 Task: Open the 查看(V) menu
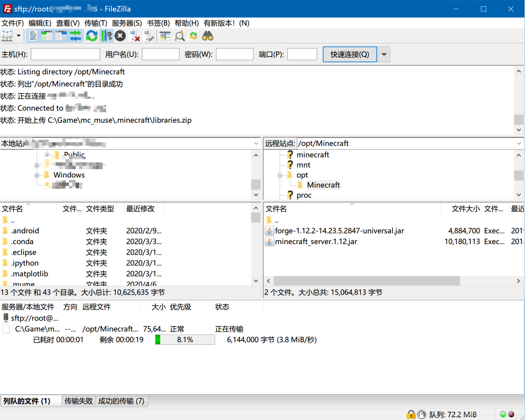click(68, 23)
